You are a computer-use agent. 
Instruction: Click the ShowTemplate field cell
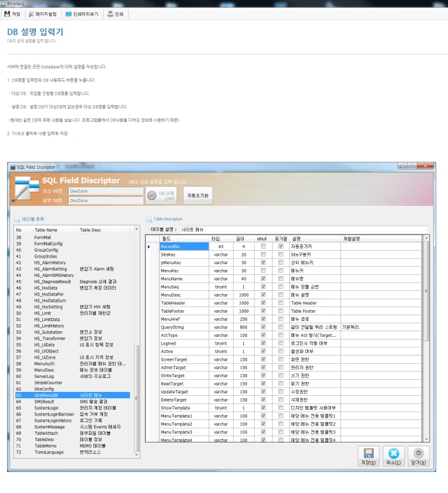[184, 408]
